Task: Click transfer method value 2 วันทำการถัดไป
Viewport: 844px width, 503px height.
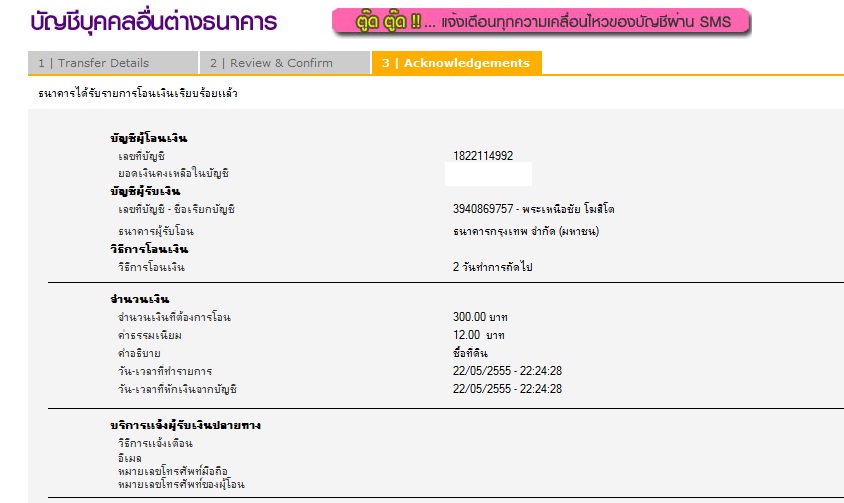Action: click(x=493, y=267)
